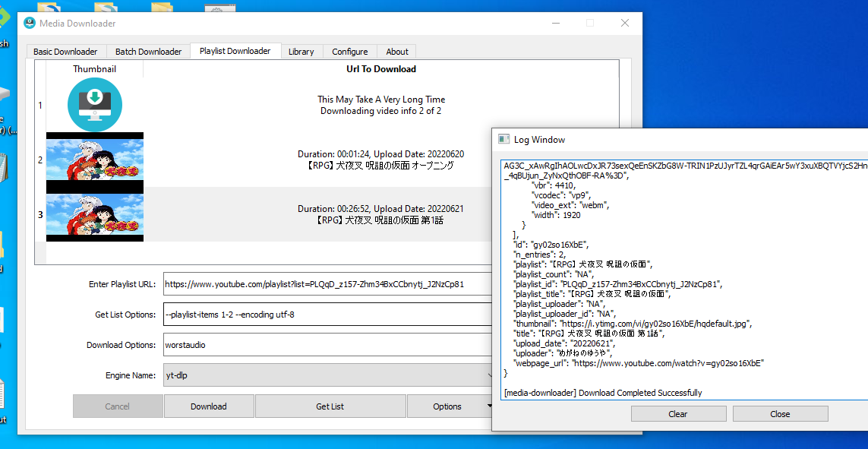Click the Download button
The width and height of the screenshot is (868, 449).
pos(209,406)
